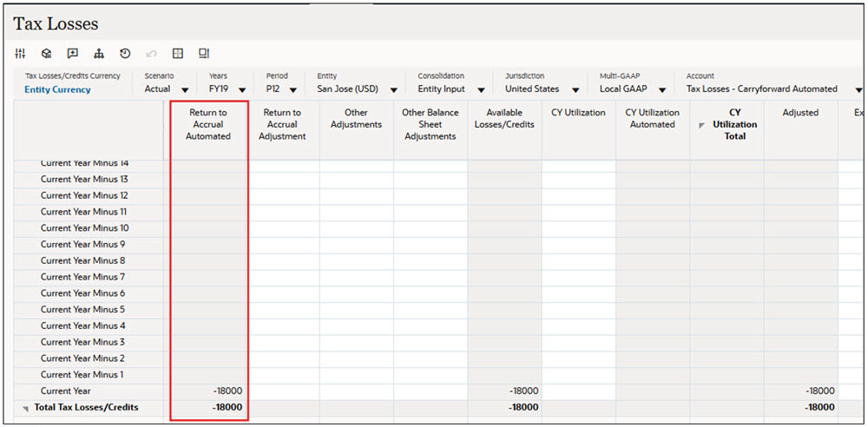Select the Current Year Minus 2 row
Screen dimensions: 868x427
pos(89,358)
